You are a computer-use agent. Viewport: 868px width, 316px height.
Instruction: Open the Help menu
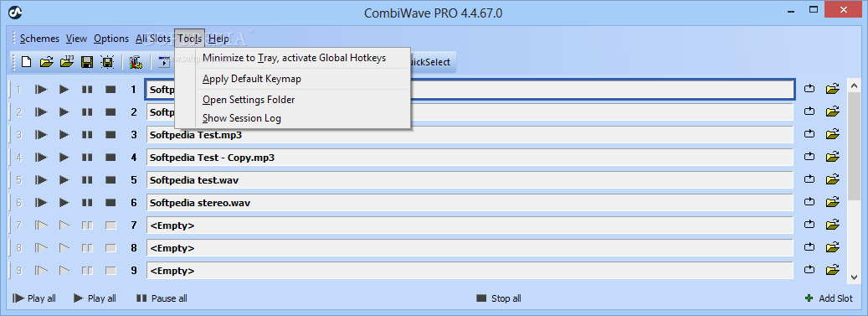coord(218,39)
